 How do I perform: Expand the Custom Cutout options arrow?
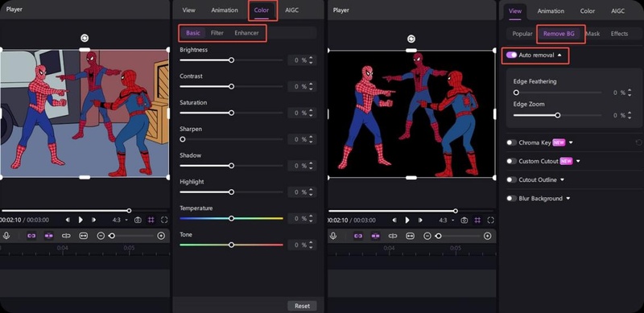coord(578,161)
